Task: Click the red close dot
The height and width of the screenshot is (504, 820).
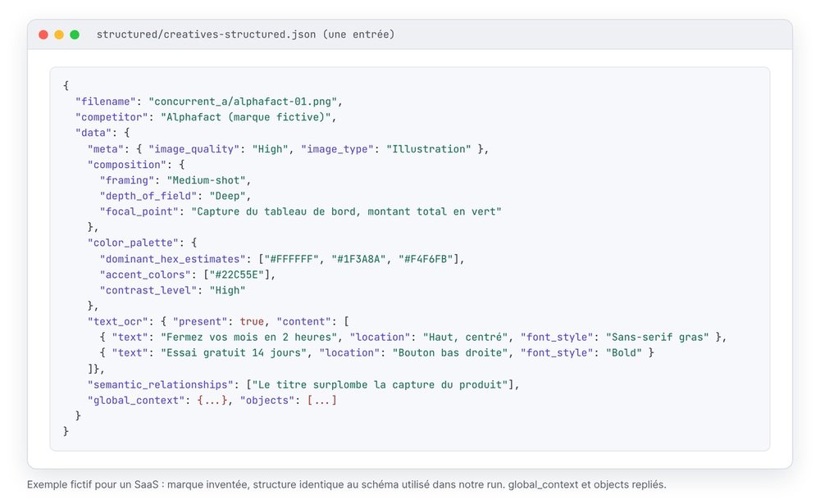Action: (43, 34)
